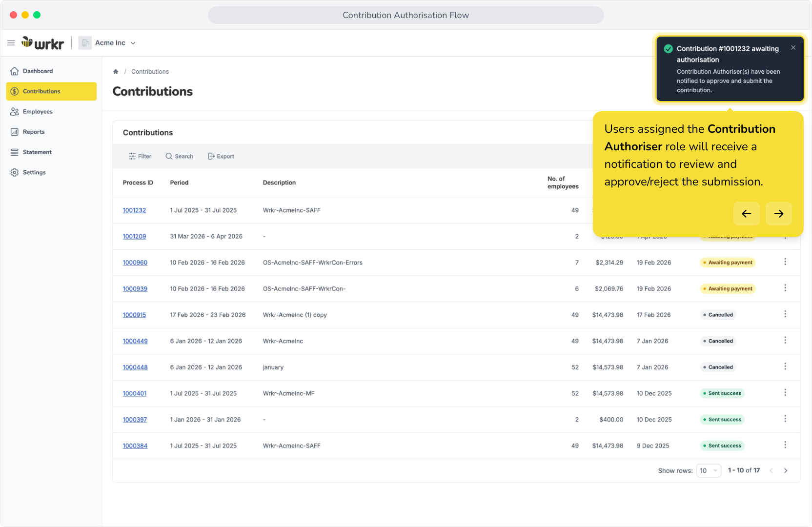Image resolution: width=812 pixels, height=527 pixels.
Task: Open the Show rows dropdown
Action: [709, 470]
